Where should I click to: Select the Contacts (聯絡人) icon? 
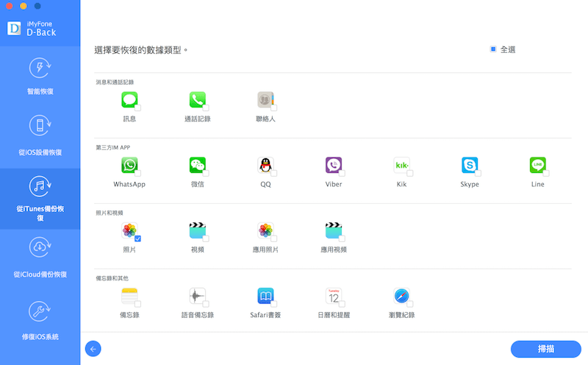click(265, 99)
